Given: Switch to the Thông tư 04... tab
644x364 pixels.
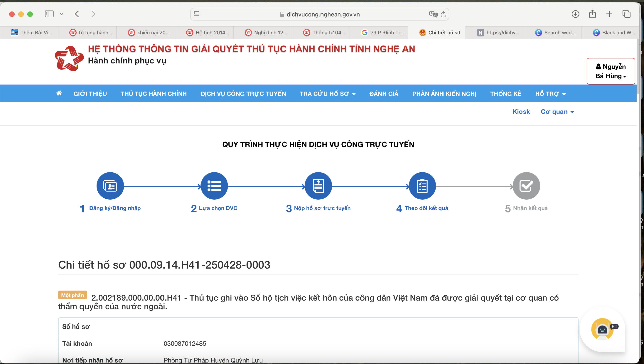Looking at the screenshot, I should point(321,32).
